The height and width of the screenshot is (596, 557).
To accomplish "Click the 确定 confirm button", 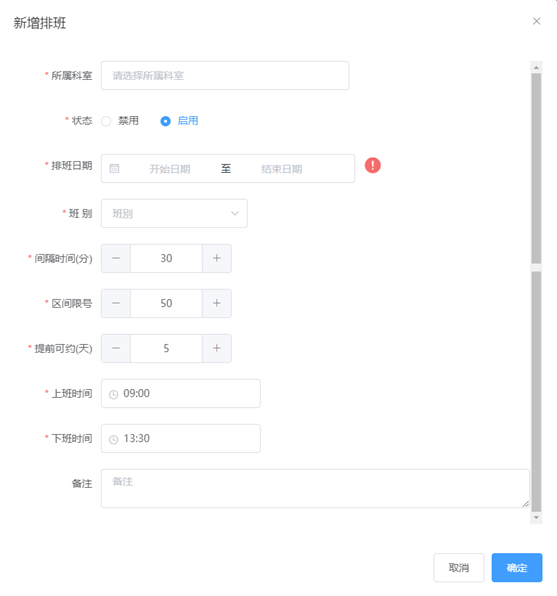I will pyautogui.click(x=517, y=567).
